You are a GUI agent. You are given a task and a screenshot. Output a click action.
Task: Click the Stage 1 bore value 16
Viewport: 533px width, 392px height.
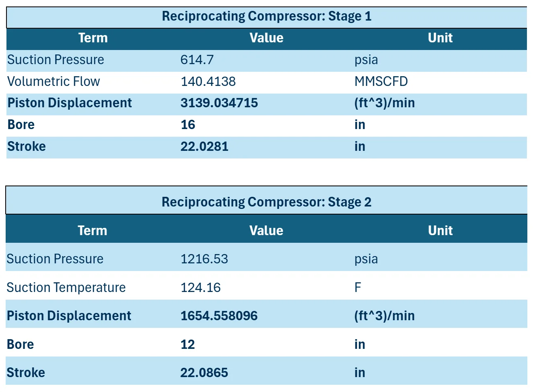click(266, 125)
